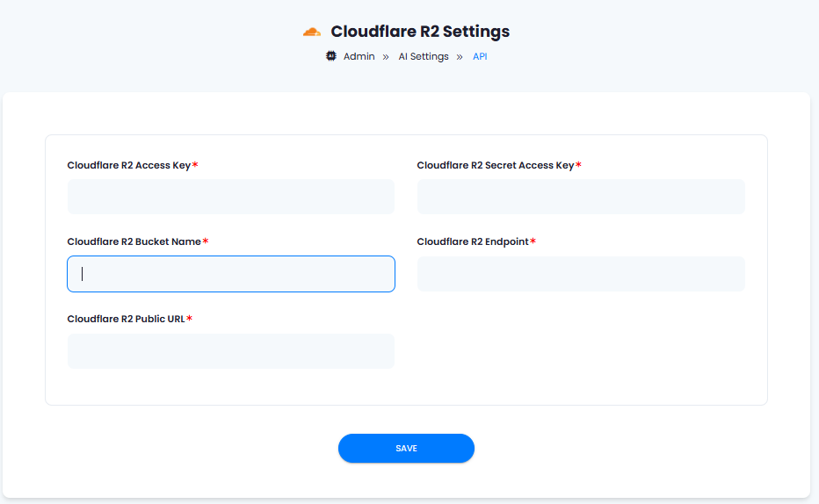Click the chevron separator after Admin
This screenshot has width=819, height=504.
pyautogui.click(x=386, y=57)
